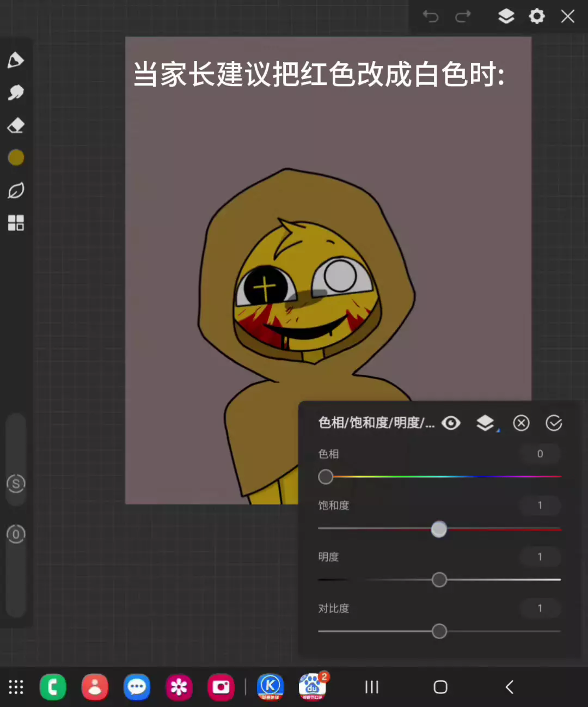Open the green Phone app
The image size is (588, 707).
(53, 687)
